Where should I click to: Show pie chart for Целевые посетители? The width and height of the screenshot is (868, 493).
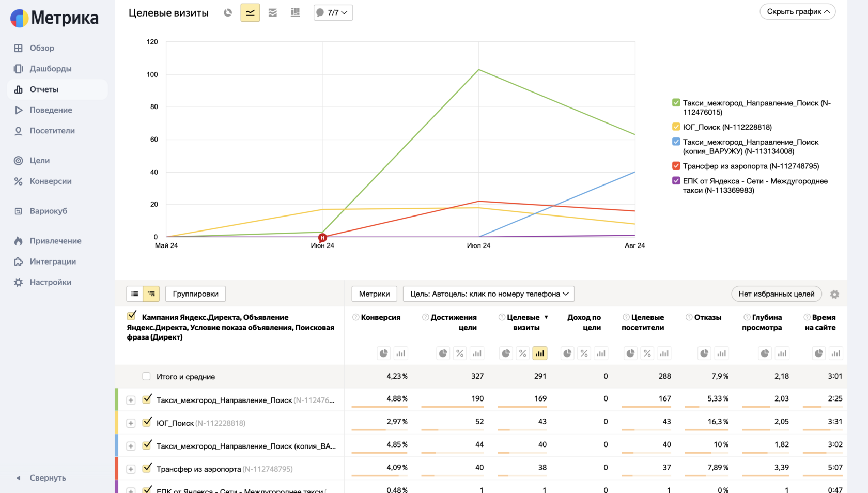coord(630,353)
